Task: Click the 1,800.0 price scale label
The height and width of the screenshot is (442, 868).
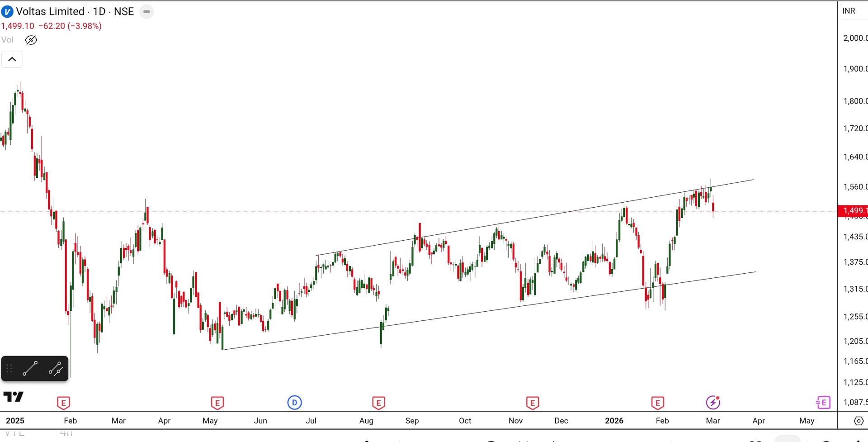Action: click(855, 101)
